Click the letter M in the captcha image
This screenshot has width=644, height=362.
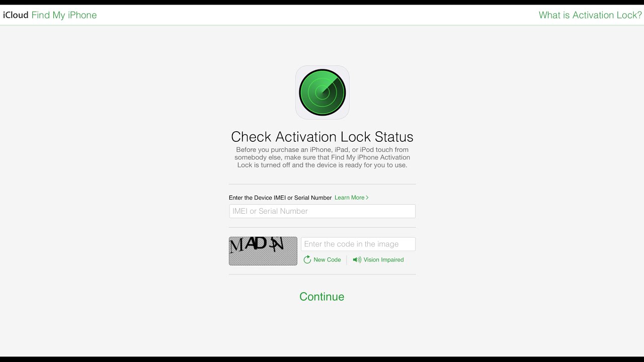pos(236,246)
